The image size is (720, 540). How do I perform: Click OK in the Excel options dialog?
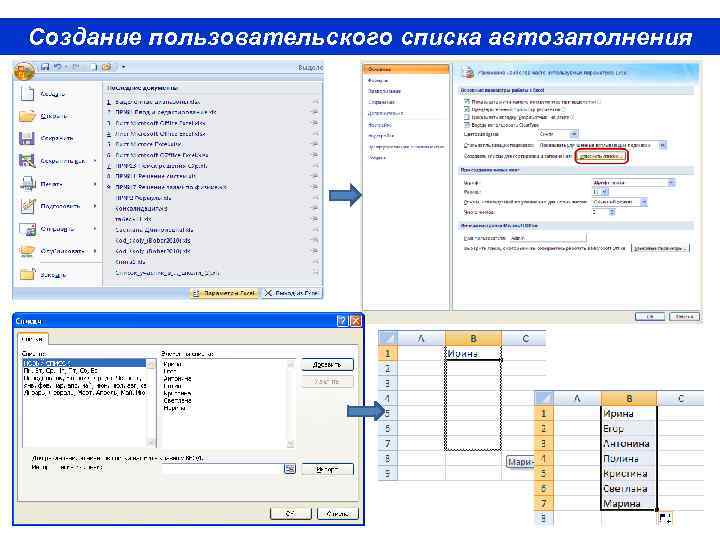tap(650, 316)
